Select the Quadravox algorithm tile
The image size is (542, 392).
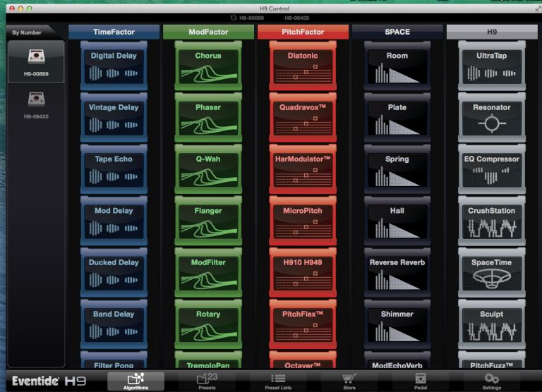pyautogui.click(x=303, y=118)
